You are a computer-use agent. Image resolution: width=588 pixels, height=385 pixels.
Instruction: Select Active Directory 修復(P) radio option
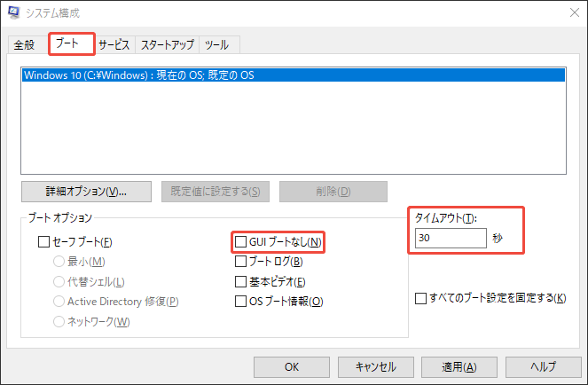click(59, 301)
